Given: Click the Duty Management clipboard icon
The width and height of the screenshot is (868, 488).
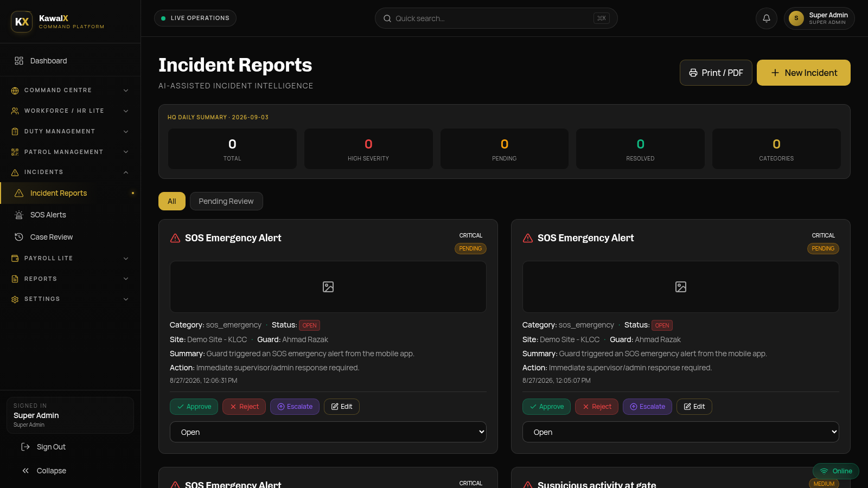Looking at the screenshot, I should [x=15, y=132].
